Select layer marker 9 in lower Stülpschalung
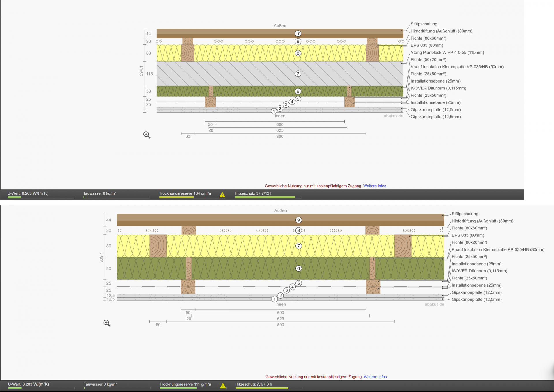This screenshot has width=554, height=392. tap(299, 220)
